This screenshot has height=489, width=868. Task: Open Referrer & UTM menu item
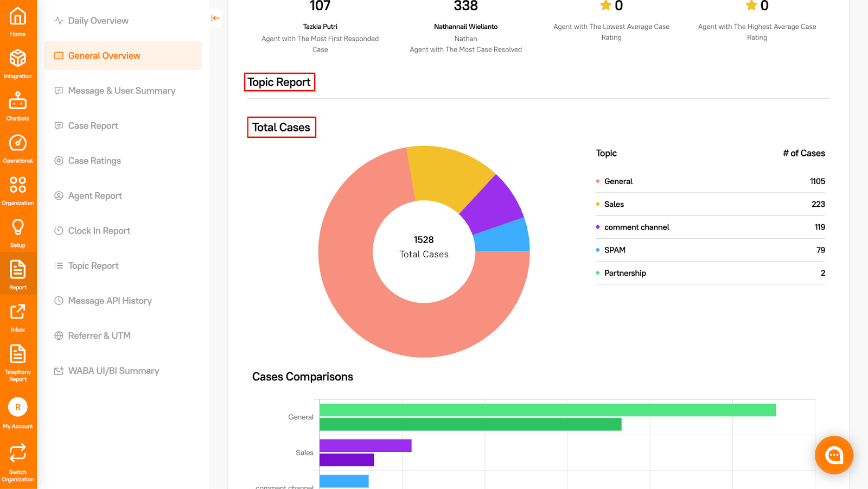(x=123, y=335)
